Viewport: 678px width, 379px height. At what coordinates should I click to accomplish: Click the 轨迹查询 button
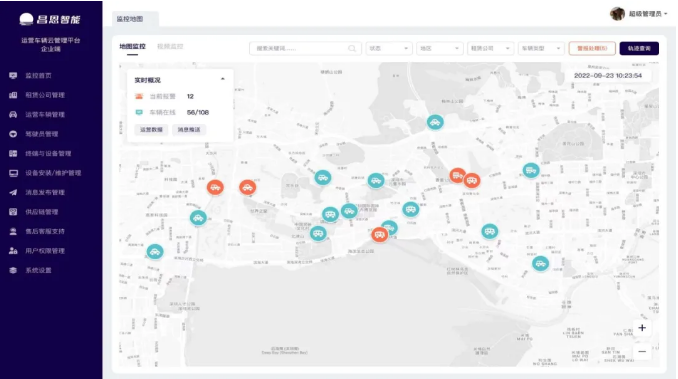click(x=639, y=48)
